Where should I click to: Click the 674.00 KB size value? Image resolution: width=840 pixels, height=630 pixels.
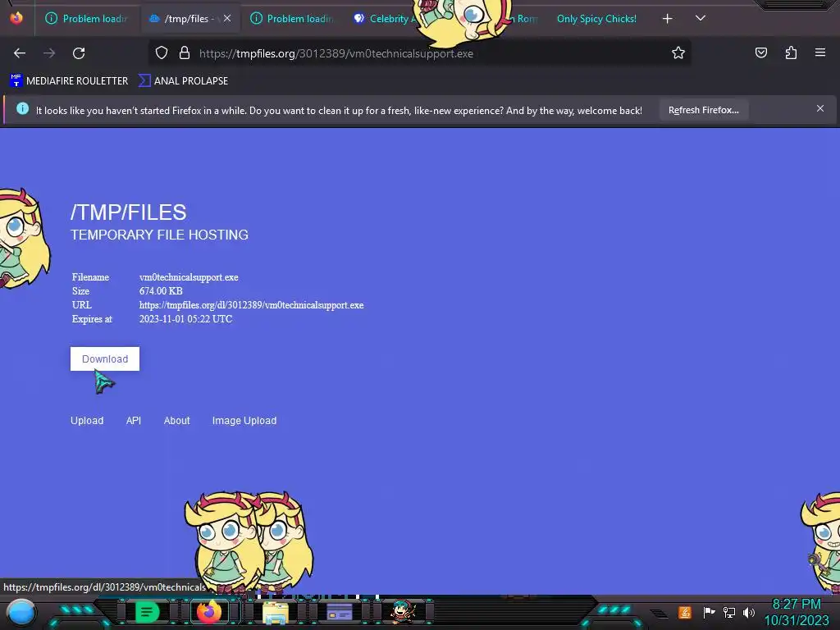pyautogui.click(x=161, y=291)
